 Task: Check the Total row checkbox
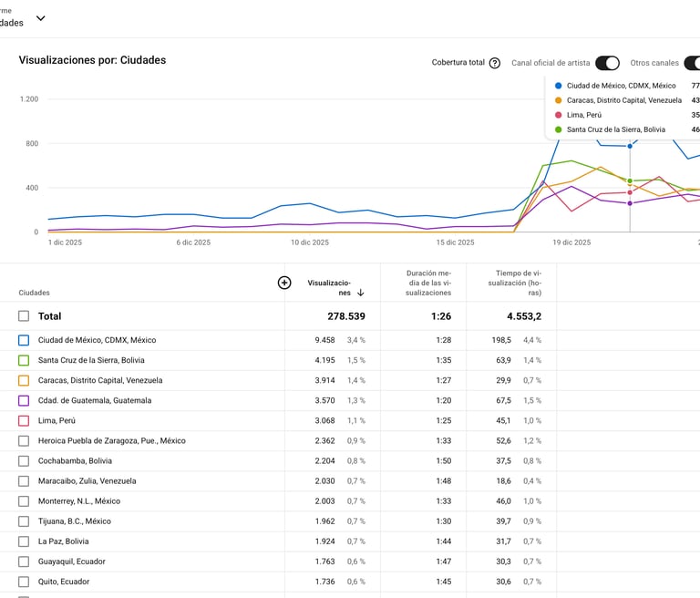tap(24, 316)
